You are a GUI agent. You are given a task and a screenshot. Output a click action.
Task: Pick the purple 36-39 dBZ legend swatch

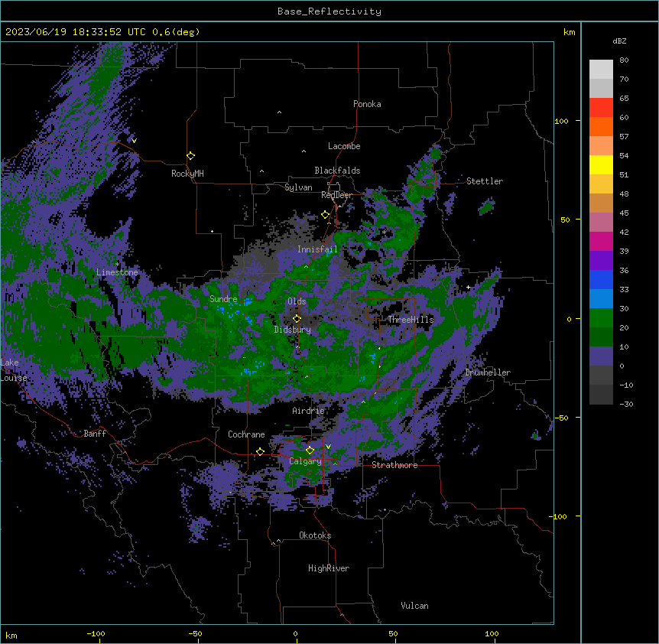pos(601,261)
